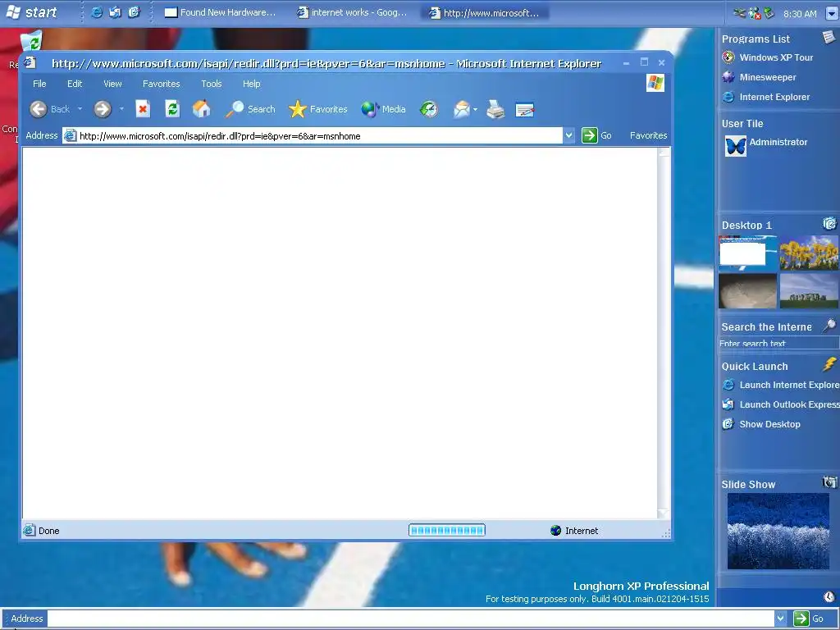The width and height of the screenshot is (840, 630).
Task: Click the Edit toolbar icon
Action: 524,110
